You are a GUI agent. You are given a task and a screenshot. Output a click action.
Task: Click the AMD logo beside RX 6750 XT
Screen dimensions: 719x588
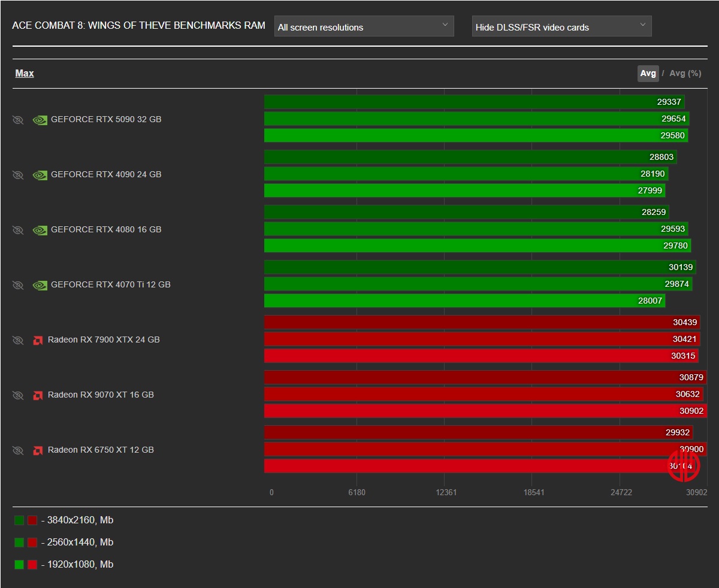coord(38,450)
